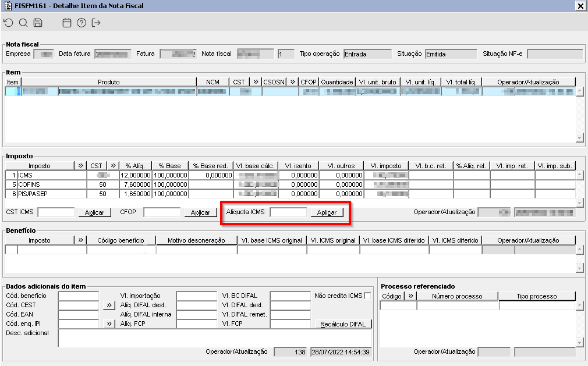Save the record with the floppy disk icon
The image size is (588, 366).
click(38, 23)
